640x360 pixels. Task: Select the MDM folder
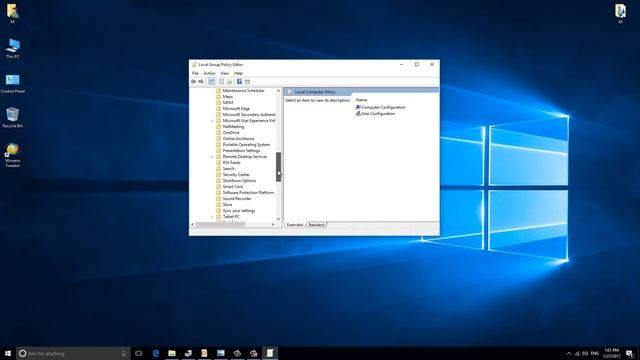[224, 102]
